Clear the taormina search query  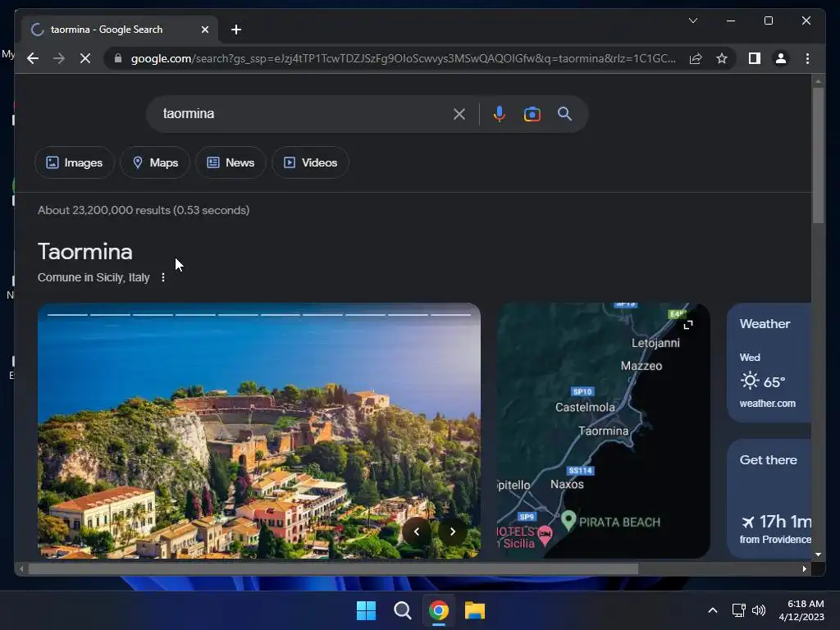459,114
